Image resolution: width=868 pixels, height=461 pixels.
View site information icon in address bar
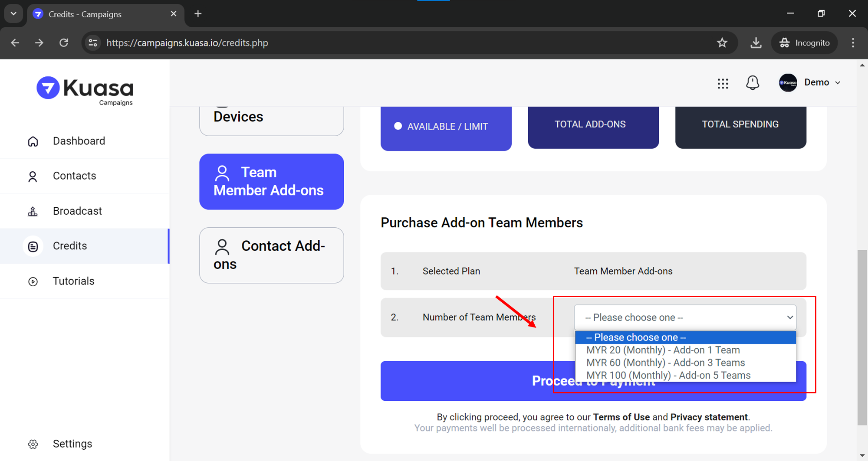point(93,43)
